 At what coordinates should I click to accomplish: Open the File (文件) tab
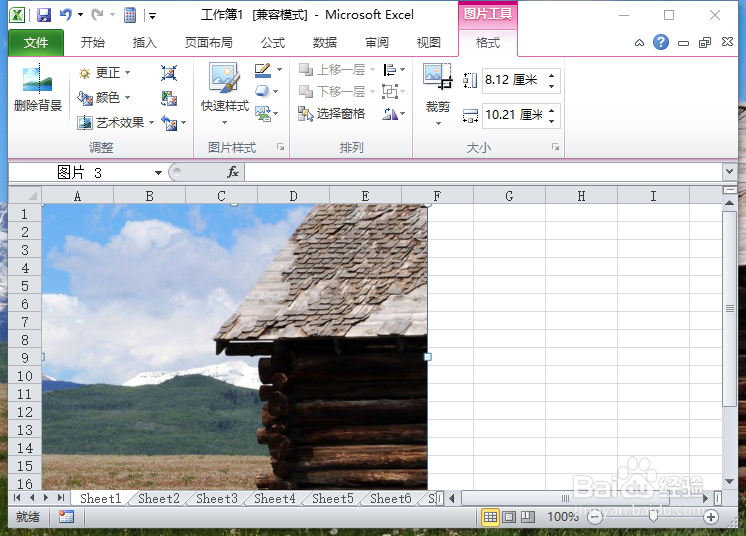click(36, 42)
